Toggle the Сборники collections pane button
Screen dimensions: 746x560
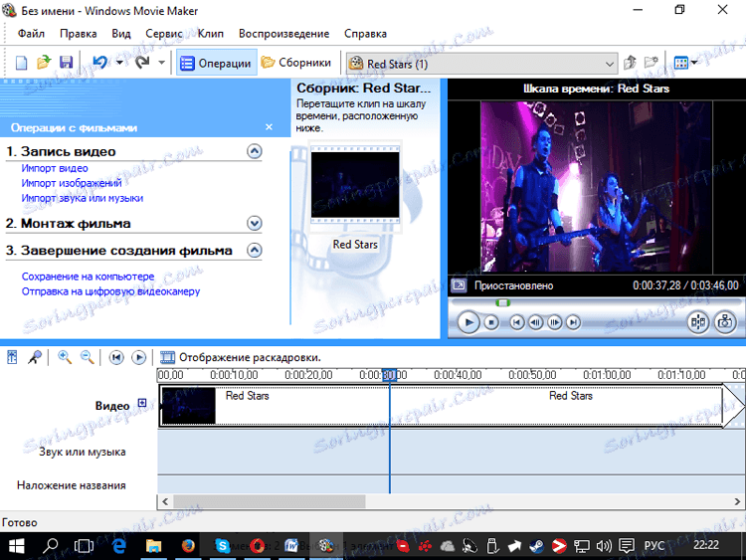tap(295, 63)
